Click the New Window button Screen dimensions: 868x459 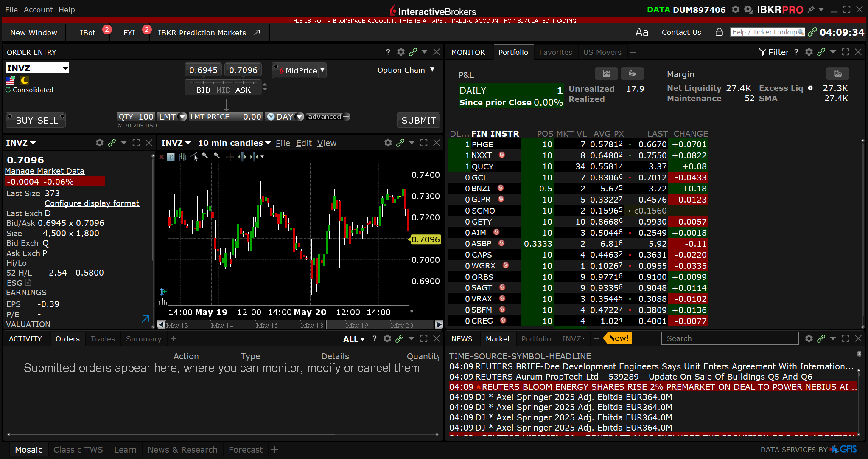point(34,32)
